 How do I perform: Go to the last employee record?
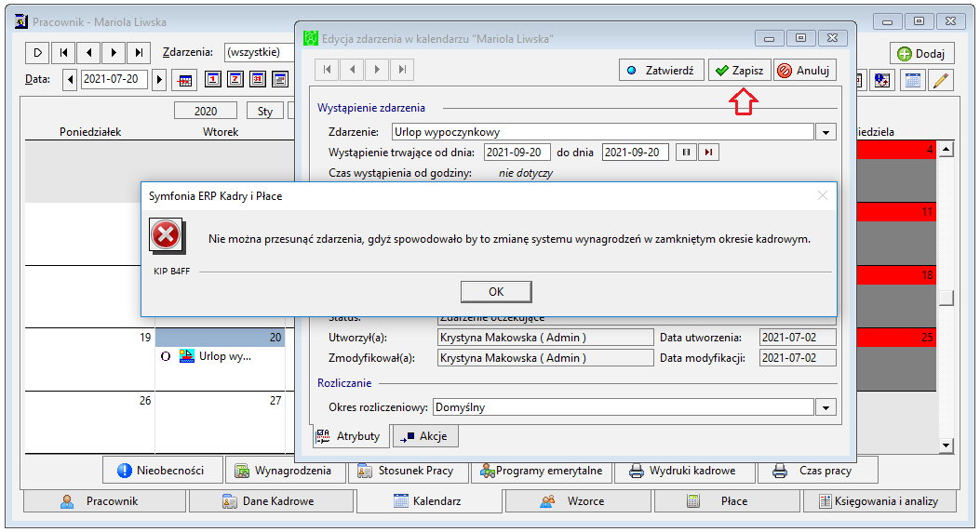click(139, 52)
